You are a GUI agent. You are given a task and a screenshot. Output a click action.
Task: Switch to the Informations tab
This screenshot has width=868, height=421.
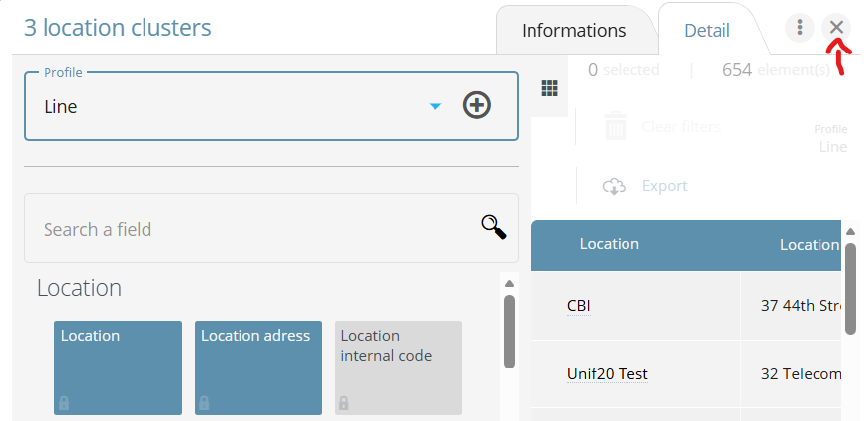pyautogui.click(x=573, y=31)
